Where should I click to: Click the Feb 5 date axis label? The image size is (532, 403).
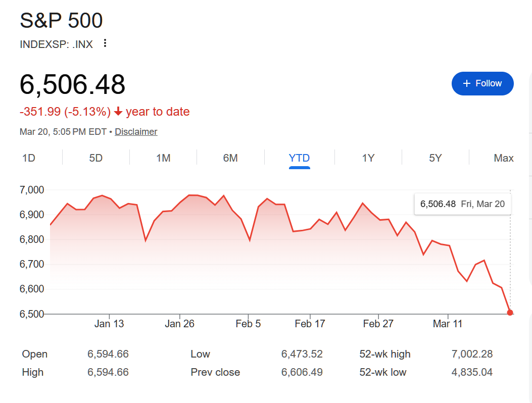point(248,324)
